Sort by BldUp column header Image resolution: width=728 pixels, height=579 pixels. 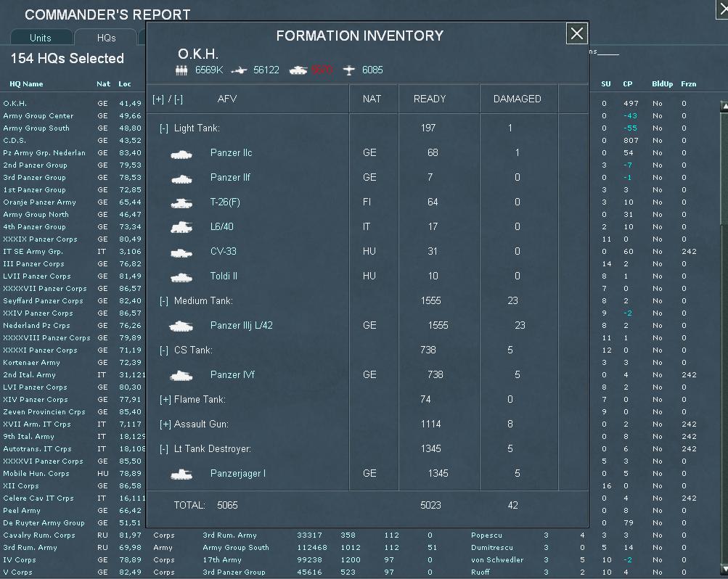pos(663,84)
